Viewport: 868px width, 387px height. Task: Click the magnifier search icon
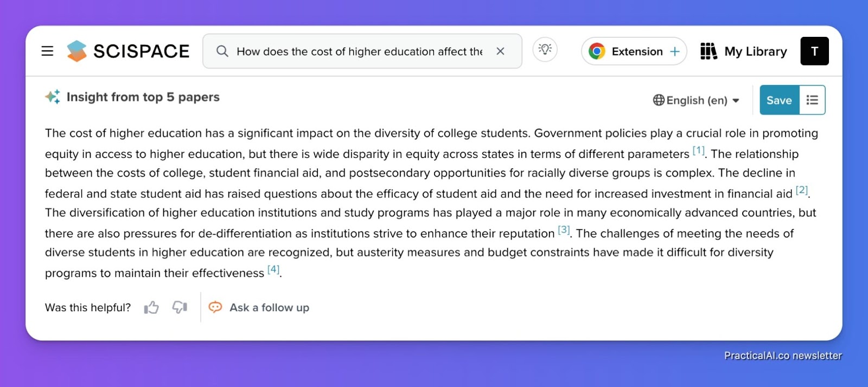[222, 51]
